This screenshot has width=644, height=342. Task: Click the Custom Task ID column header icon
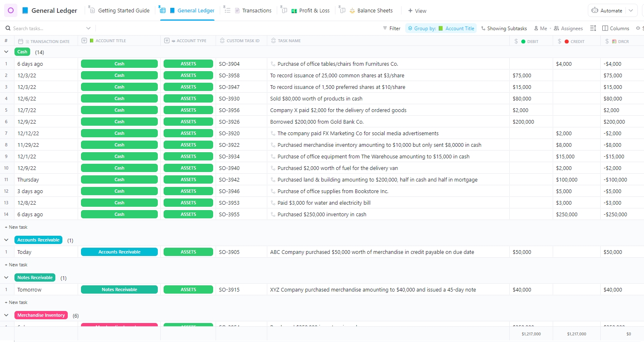[x=221, y=41]
